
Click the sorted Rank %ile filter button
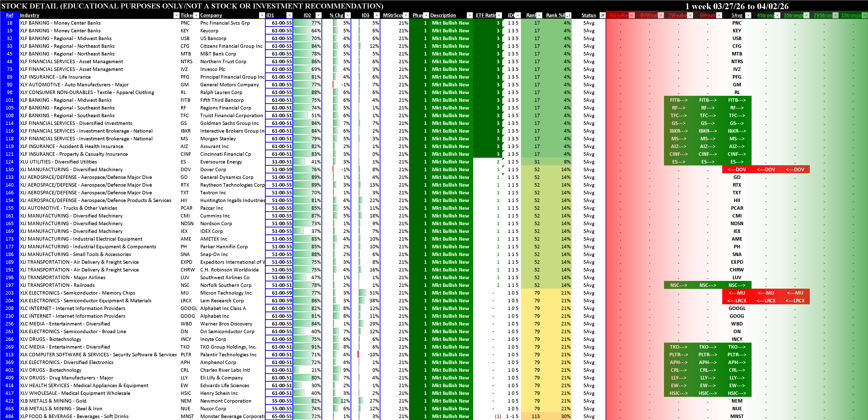click(568, 15)
